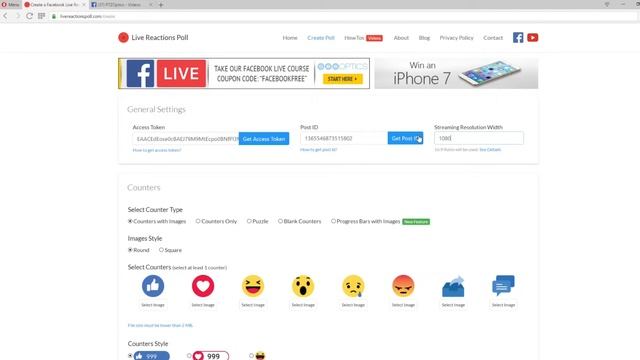Switch to the second Facebook Videos tab
The image size is (640, 360).
[x=120, y=4]
